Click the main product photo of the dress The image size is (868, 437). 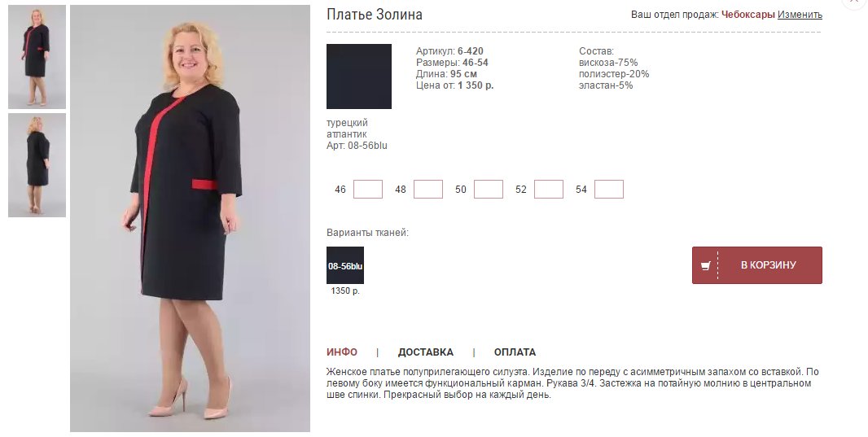pyautogui.click(x=190, y=218)
